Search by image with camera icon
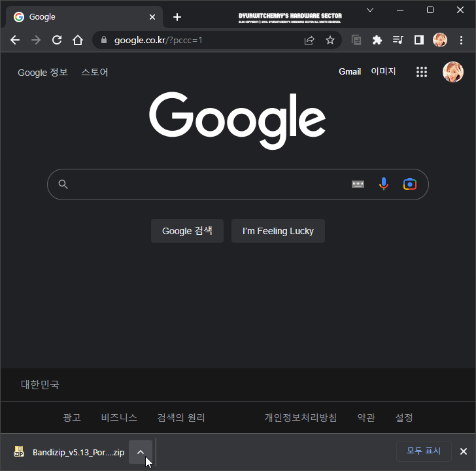The width and height of the screenshot is (476, 471). pos(410,184)
